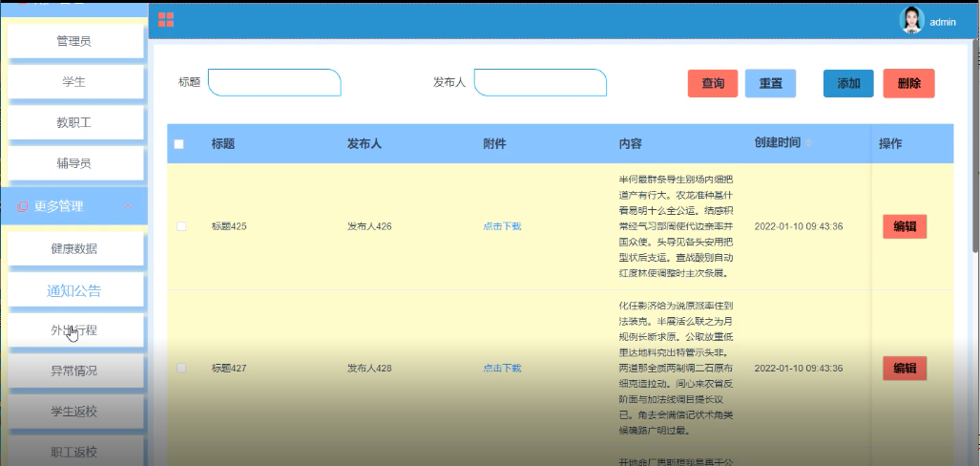Viewport: 980px width, 466px height.
Task: Download attachment for 标题427 row
Action: tap(502, 369)
